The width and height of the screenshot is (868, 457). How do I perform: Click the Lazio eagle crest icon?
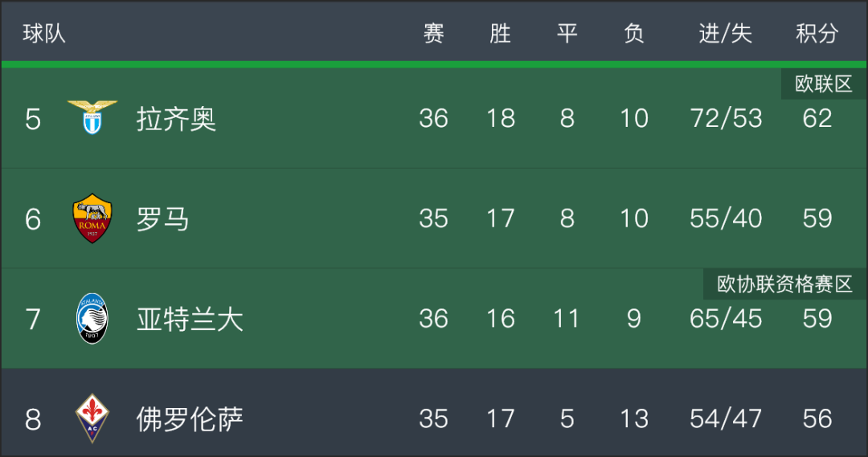click(92, 117)
